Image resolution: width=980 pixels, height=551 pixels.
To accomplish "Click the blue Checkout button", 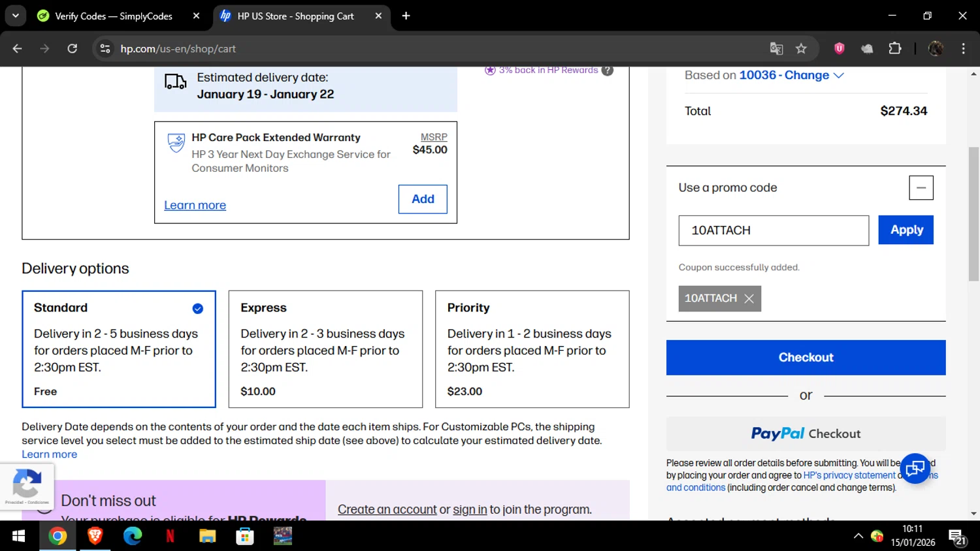I will pyautogui.click(x=806, y=357).
